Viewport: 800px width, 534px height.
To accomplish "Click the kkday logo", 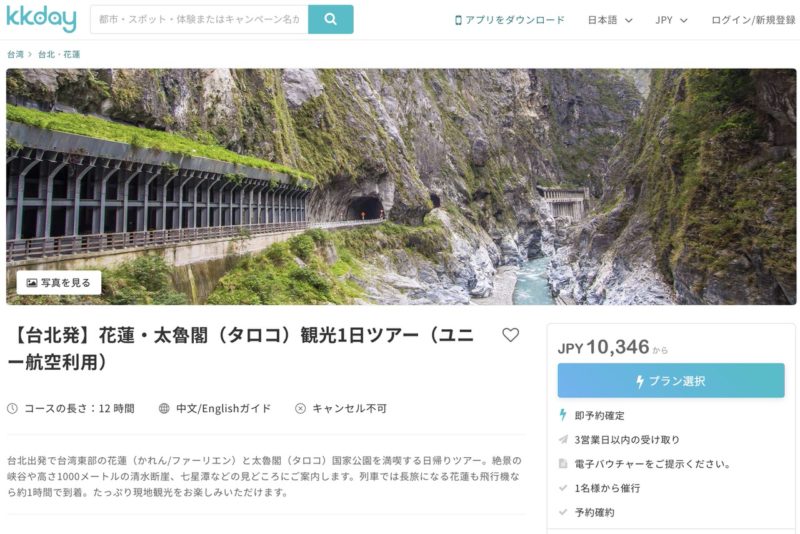I will (x=41, y=19).
